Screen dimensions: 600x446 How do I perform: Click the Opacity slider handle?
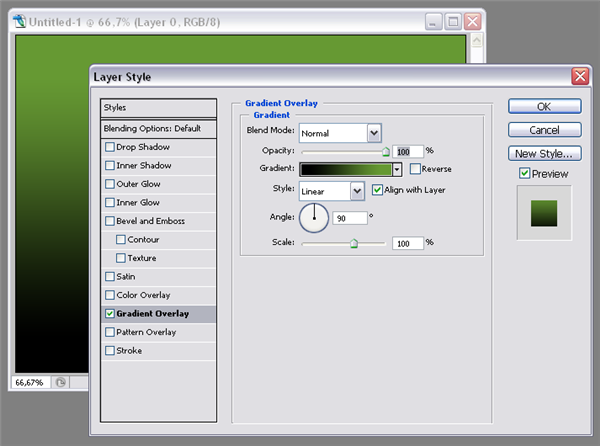tap(386, 151)
